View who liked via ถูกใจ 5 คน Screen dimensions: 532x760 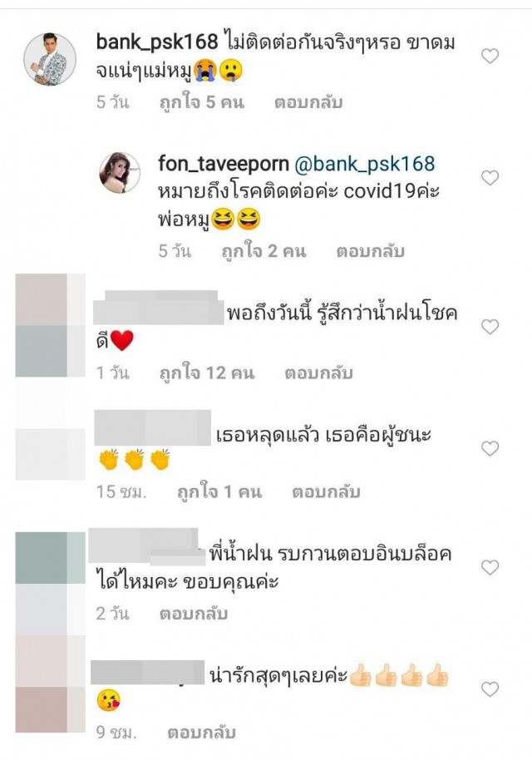[x=202, y=102]
